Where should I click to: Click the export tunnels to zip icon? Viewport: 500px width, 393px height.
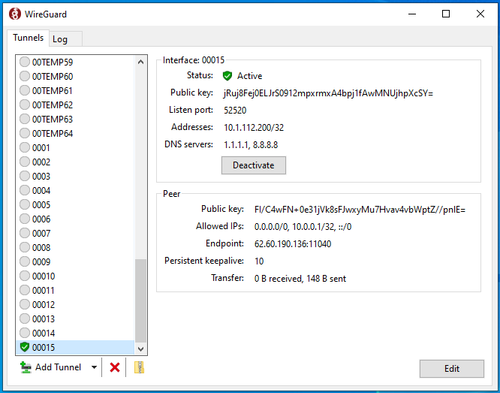tap(139, 367)
